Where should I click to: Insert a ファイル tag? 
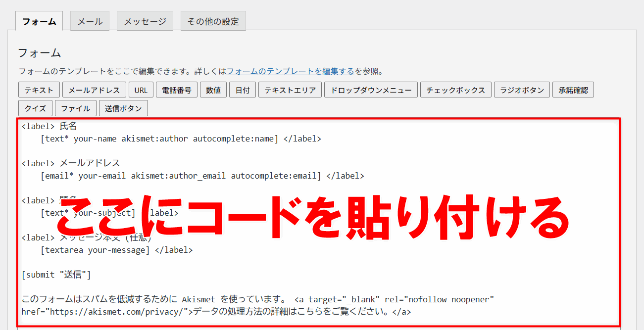(76, 108)
